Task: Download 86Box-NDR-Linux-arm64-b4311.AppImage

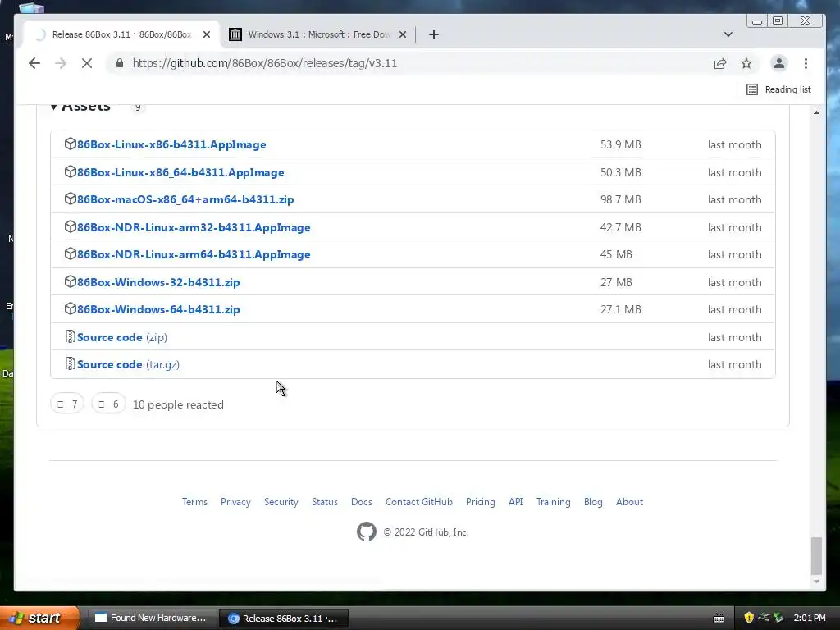Action: [194, 254]
